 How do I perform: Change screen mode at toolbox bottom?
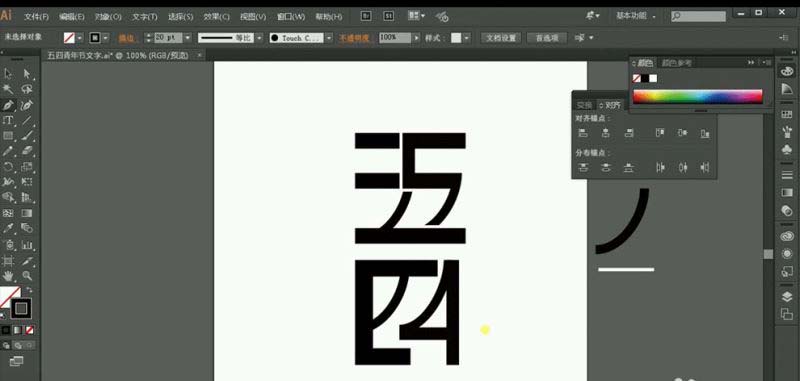16,361
